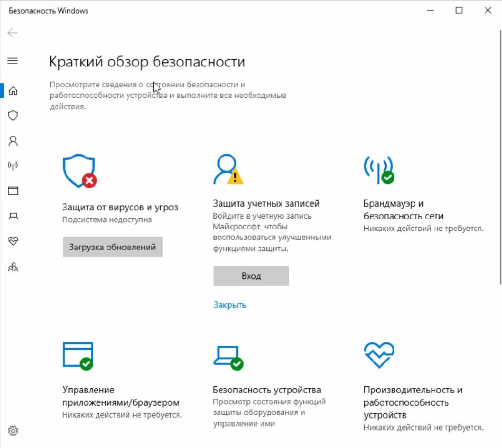The height and width of the screenshot is (448, 502).
Task: Open family options sidebar icon
Action: click(x=13, y=267)
